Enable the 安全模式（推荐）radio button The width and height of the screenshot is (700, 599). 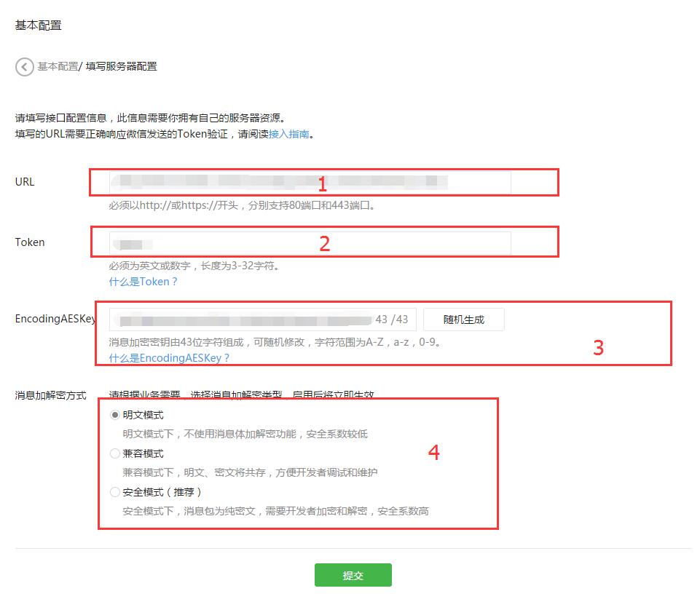(115, 492)
